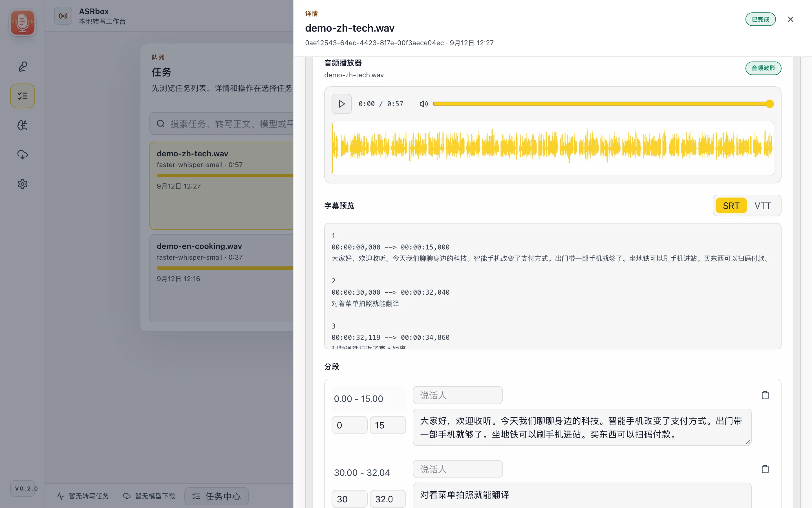Viewport: 812px width, 508px height.
Task: Click 暂无模型下载 status entry
Action: 149,496
